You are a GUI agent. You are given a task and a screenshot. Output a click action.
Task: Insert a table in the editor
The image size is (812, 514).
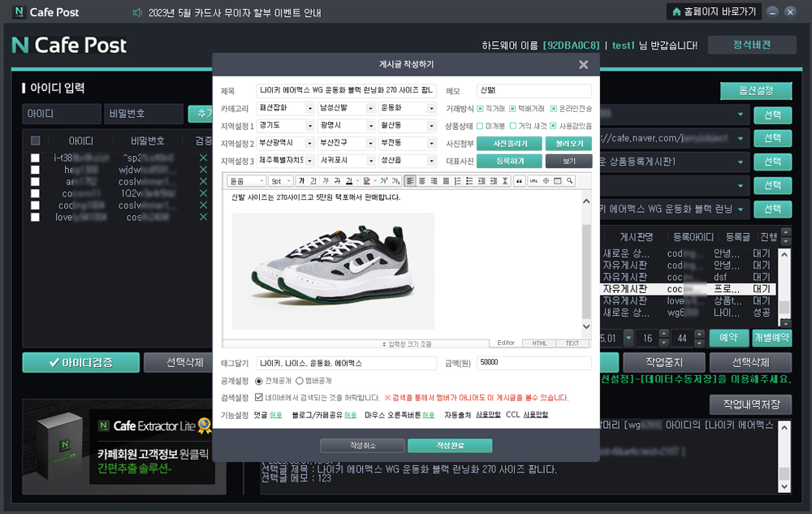(x=558, y=180)
